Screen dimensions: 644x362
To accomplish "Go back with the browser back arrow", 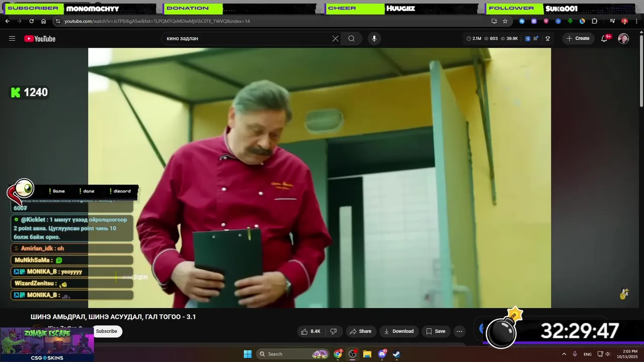I will pos(7,21).
